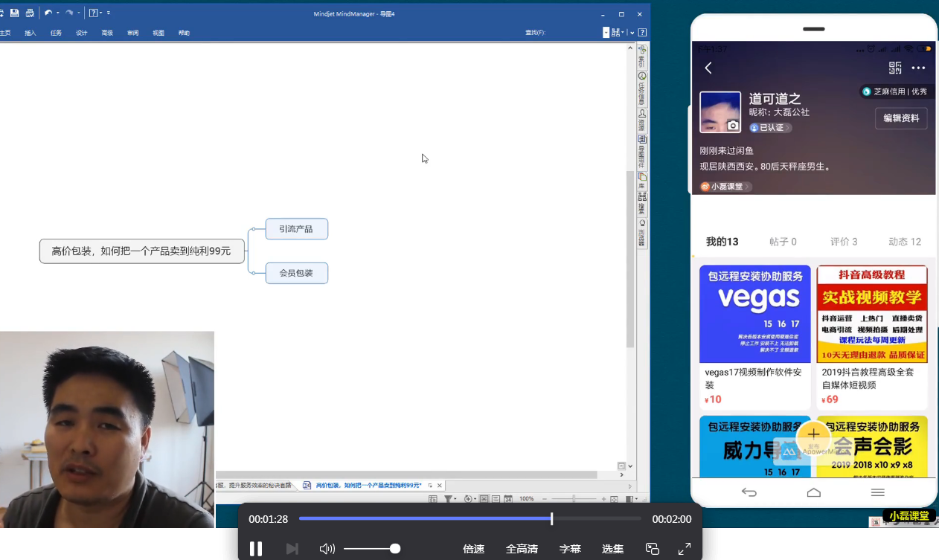Switch to the 评价 3 tab

point(844,242)
